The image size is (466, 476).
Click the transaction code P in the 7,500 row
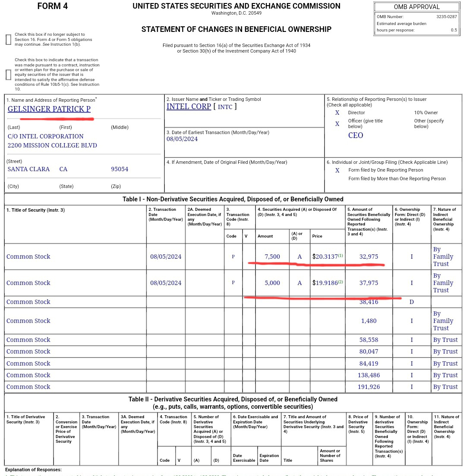233,257
